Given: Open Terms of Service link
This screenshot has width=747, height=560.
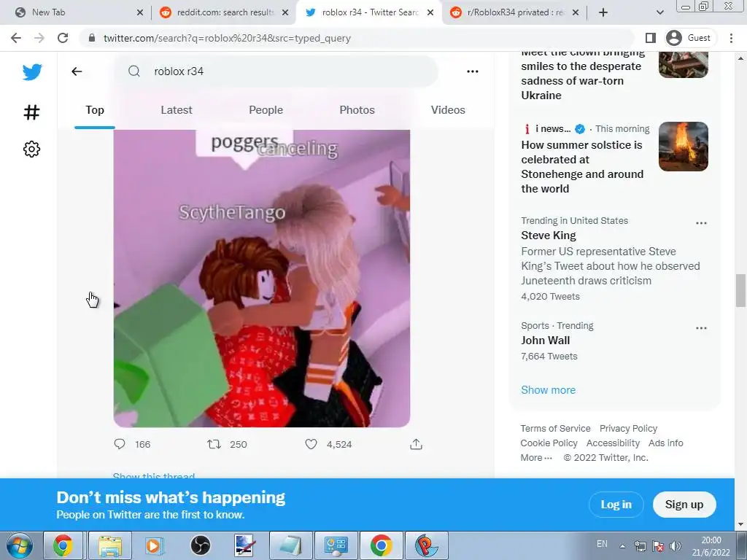Looking at the screenshot, I should pos(555,429).
